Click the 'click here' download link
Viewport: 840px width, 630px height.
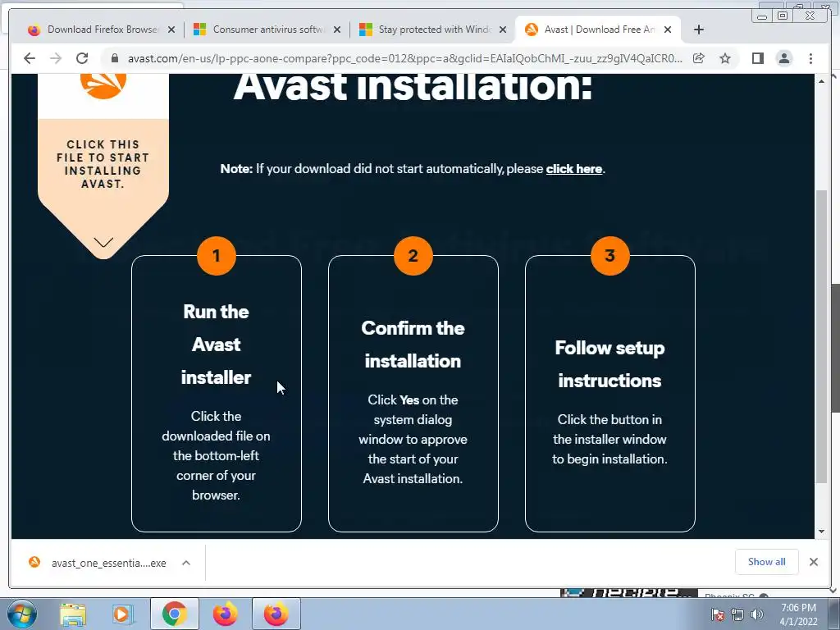pyautogui.click(x=573, y=169)
